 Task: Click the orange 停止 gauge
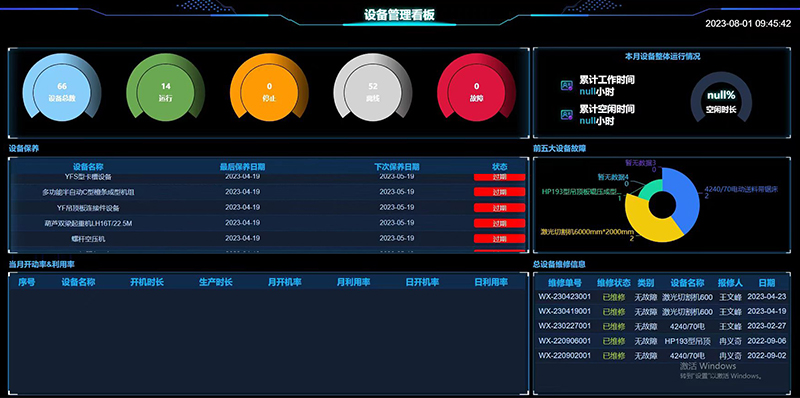tap(269, 88)
